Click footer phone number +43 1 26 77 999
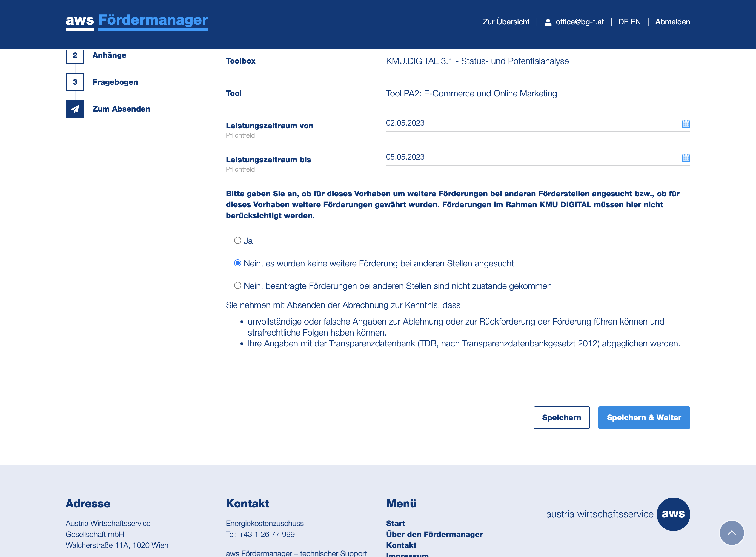 [267, 535]
